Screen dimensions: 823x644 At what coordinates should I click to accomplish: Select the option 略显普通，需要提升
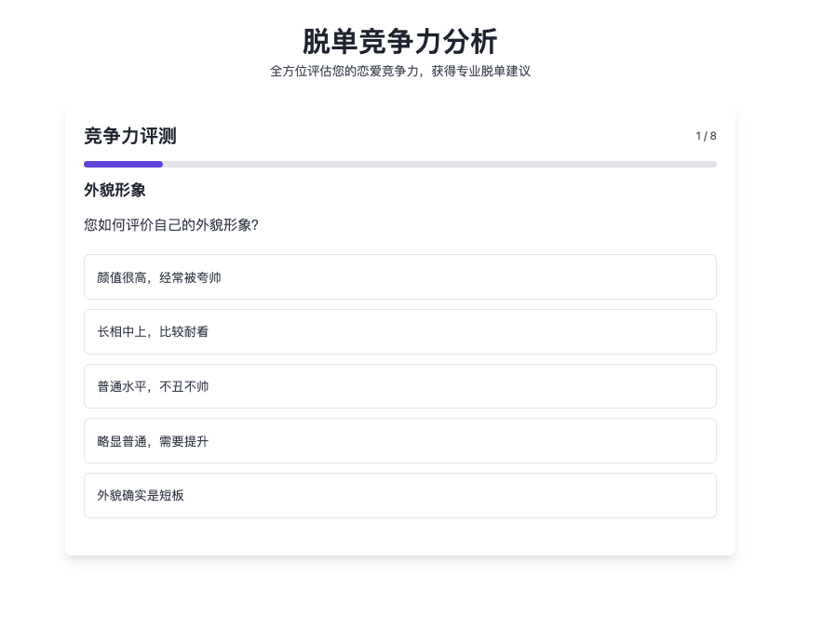(x=399, y=440)
